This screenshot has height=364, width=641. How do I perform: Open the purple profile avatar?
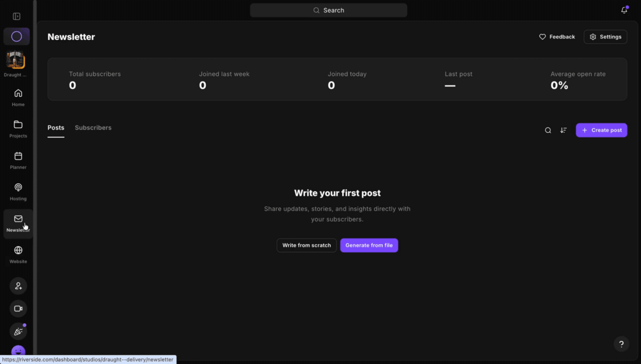click(18, 351)
